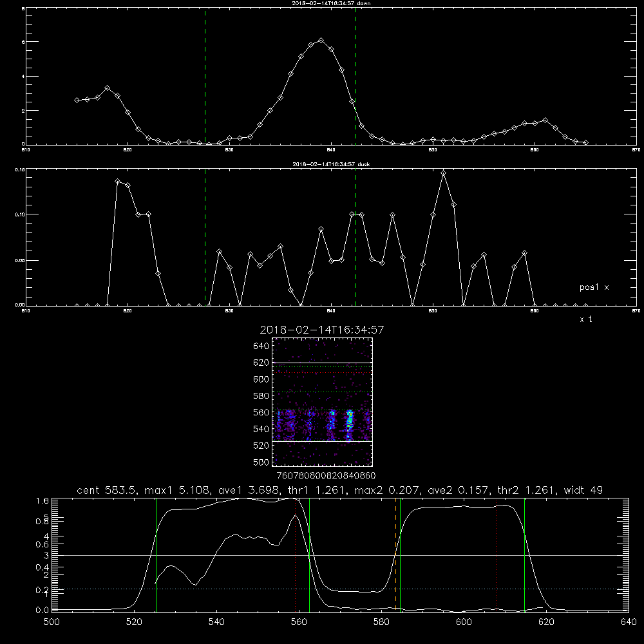
Task: Click the '0.05' y-axis label of the dusk plot
Action: (x=20, y=260)
